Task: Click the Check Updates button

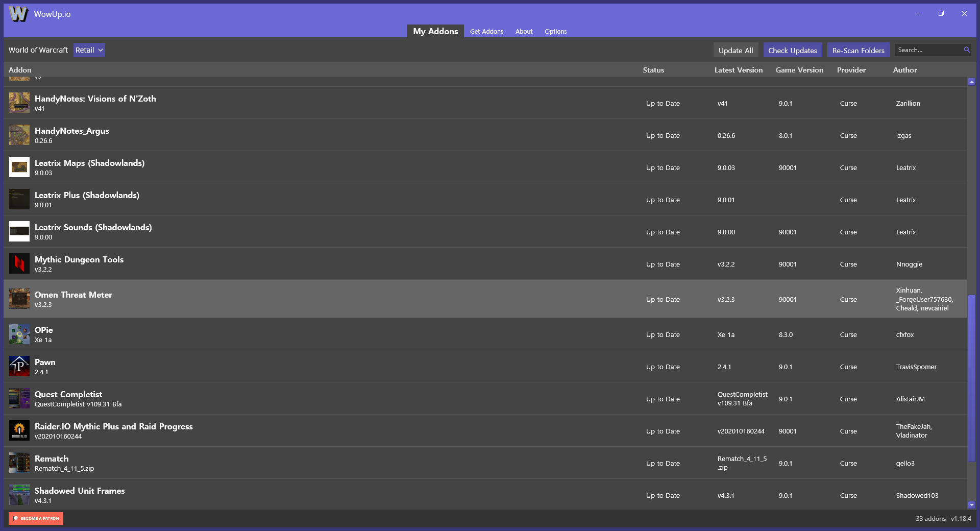Action: pos(793,50)
